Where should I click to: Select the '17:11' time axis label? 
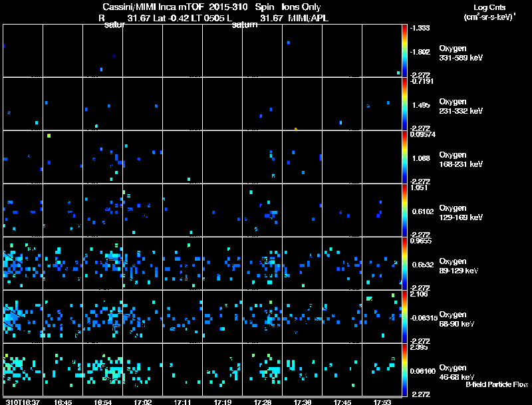[x=182, y=402]
